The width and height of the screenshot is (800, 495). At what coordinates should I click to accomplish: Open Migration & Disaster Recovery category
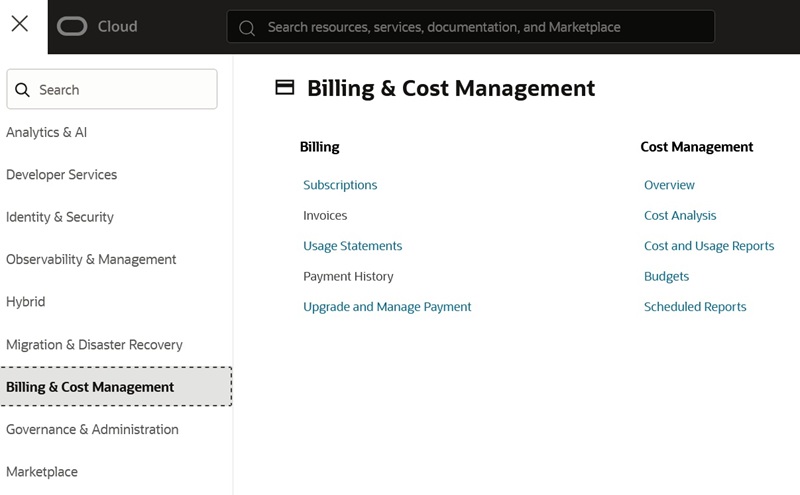point(94,345)
